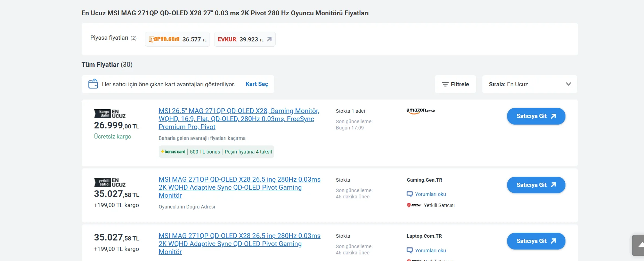Click the kargo dahil EN UCUZ badge
The height and width of the screenshot is (261, 644).
110,114
